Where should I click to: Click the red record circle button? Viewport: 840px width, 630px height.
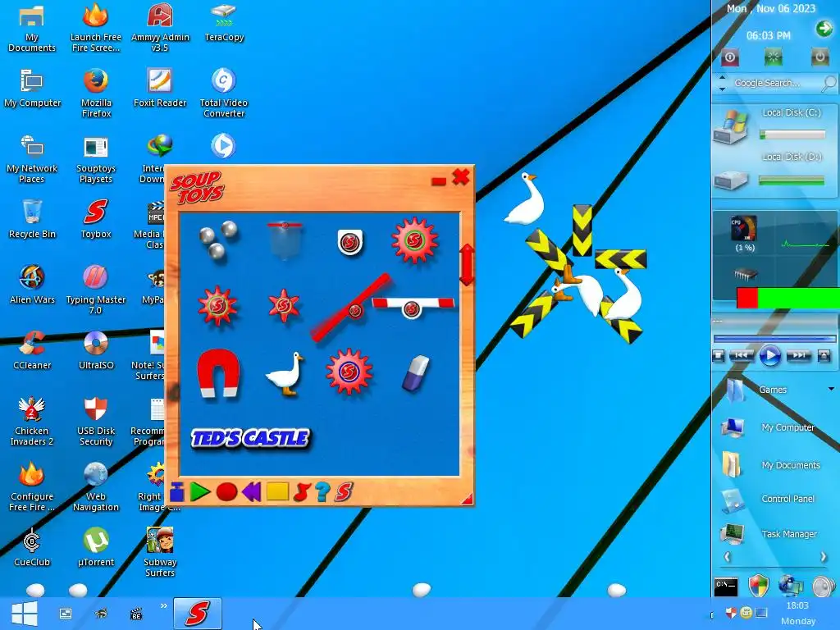point(226,492)
